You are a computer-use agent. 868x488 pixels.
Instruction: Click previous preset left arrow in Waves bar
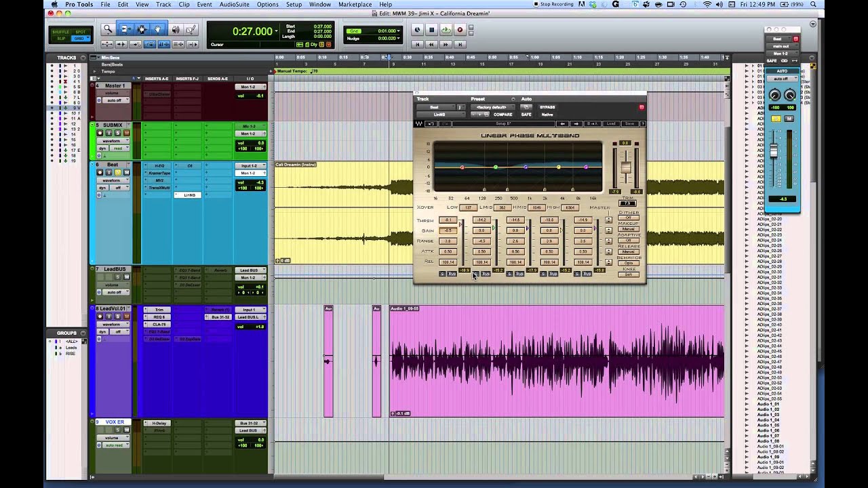coord(562,123)
